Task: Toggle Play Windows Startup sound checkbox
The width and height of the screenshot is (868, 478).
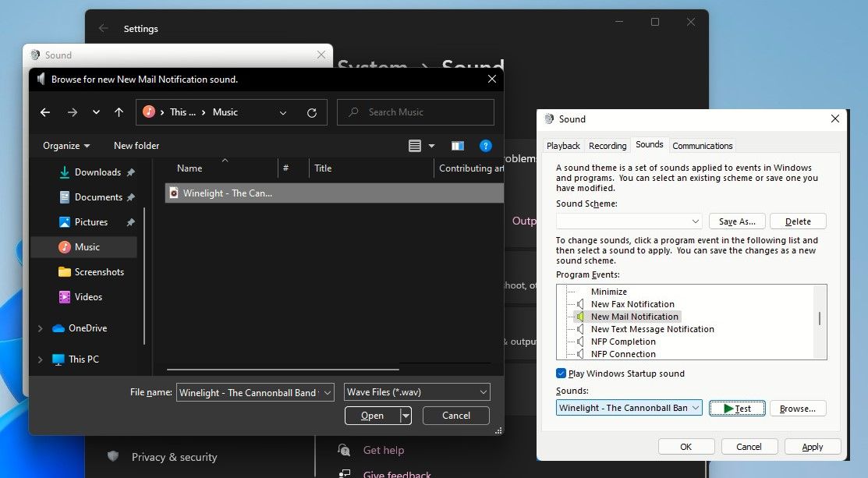Action: [x=561, y=374]
